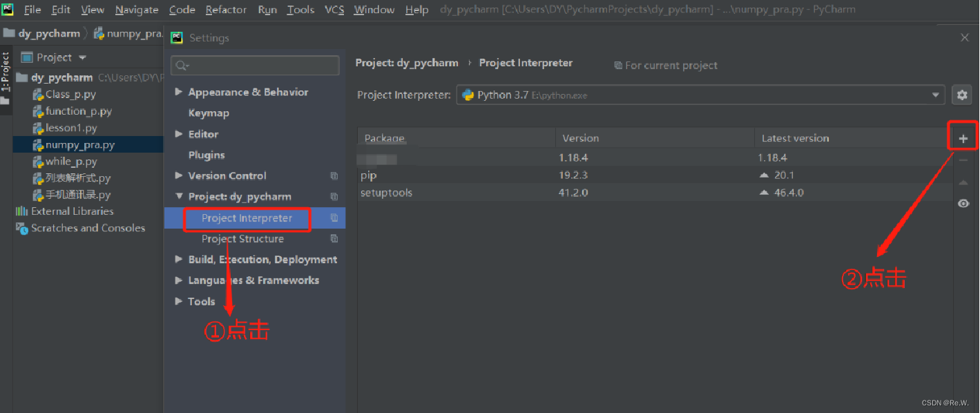The width and height of the screenshot is (980, 413).
Task: Open the VCS menu
Action: [334, 10]
